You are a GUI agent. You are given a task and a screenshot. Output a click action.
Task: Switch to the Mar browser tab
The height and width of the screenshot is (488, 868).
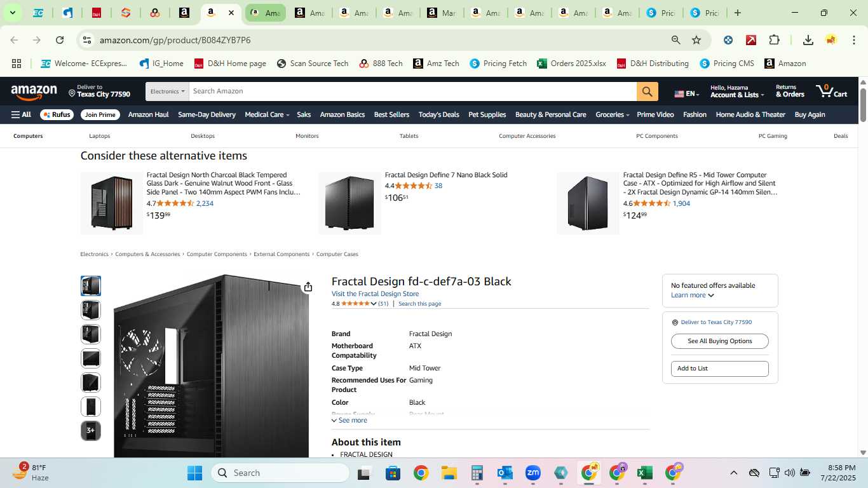click(x=442, y=13)
